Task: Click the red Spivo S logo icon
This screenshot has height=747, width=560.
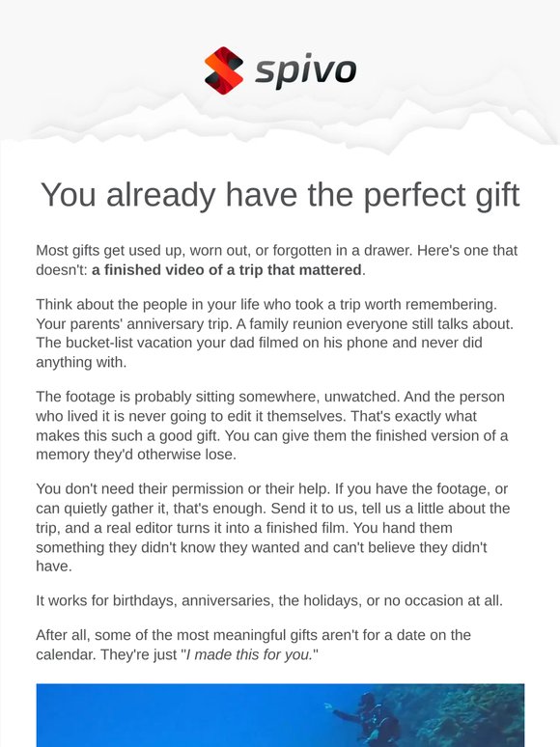Action: [224, 70]
